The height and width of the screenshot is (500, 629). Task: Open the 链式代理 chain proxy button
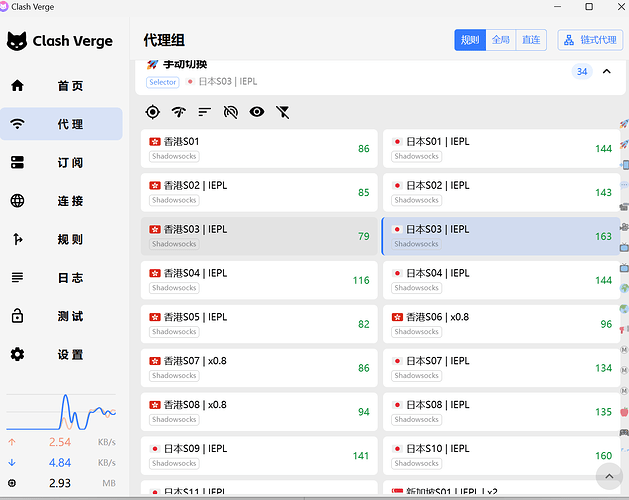pyautogui.click(x=590, y=40)
